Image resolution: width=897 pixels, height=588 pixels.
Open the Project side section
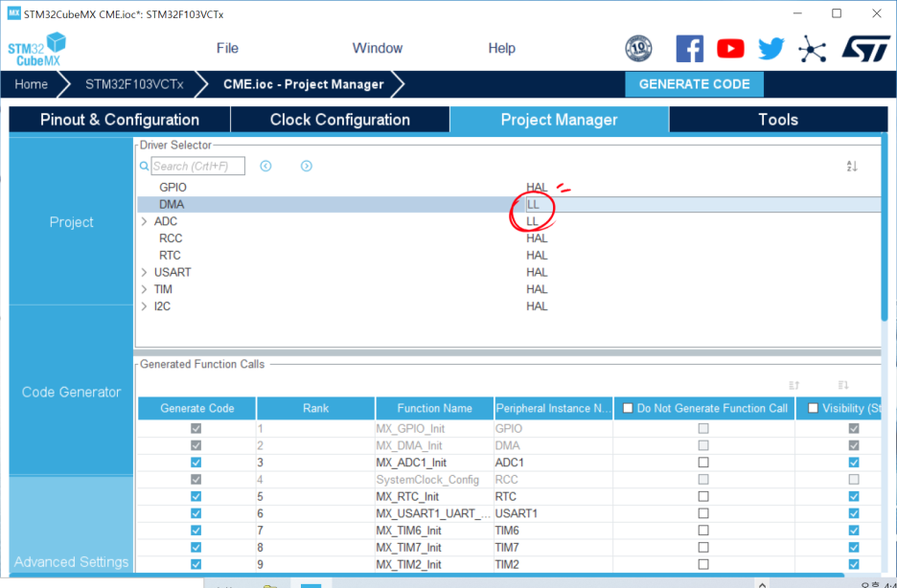(71, 222)
